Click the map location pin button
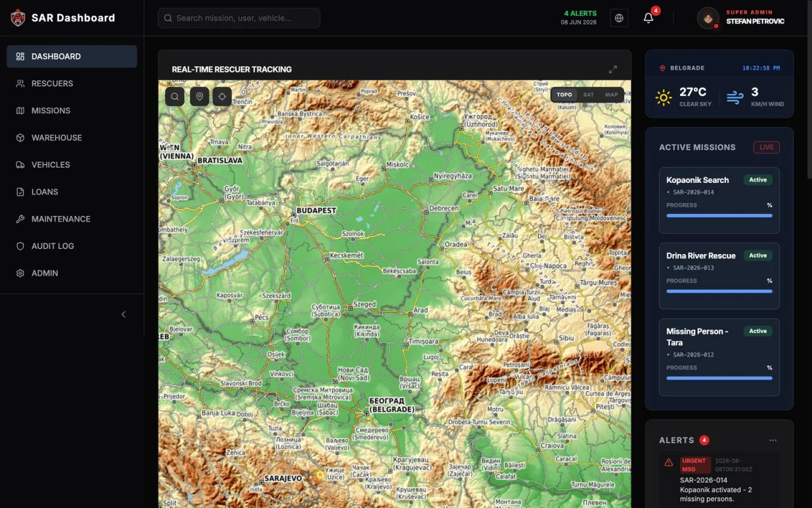This screenshot has height=508, width=812. click(199, 97)
